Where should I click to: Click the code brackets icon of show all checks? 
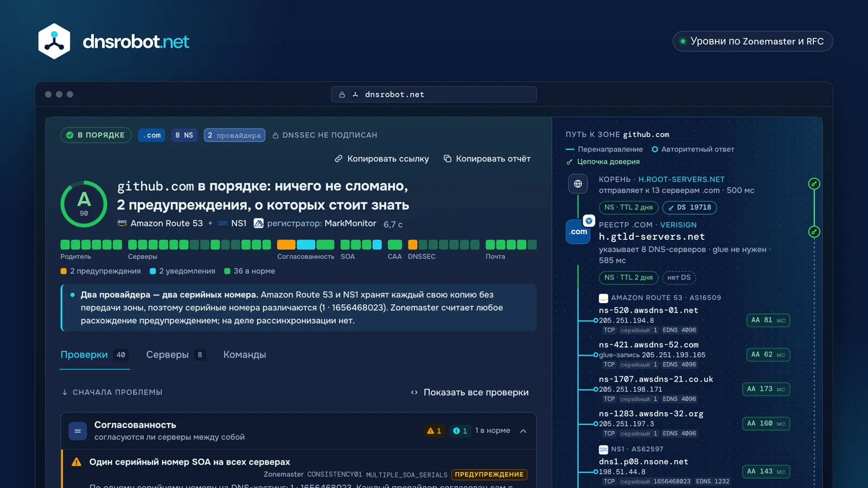(x=414, y=393)
